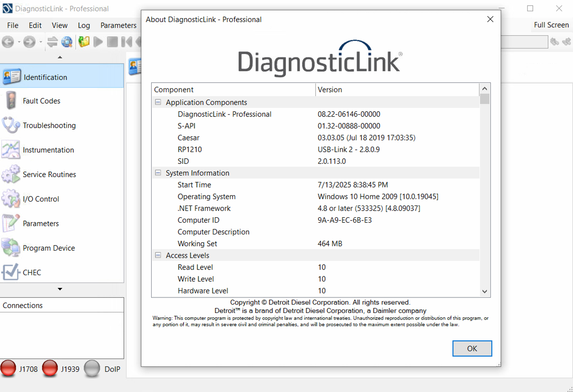Click the open log folder toolbar icon

tap(84, 42)
